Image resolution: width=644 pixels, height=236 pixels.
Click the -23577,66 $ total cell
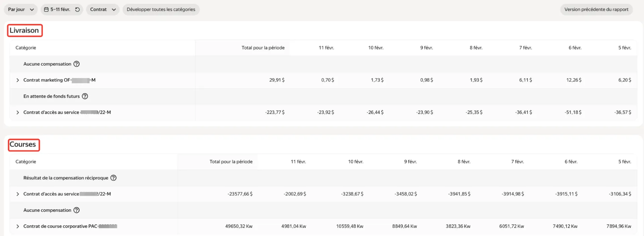coord(240,194)
